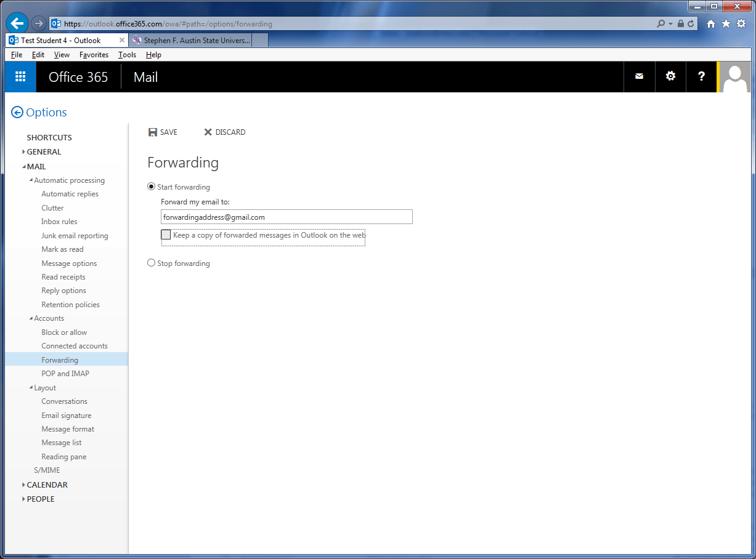
Task: Collapse the Automatic processing tree group
Action: tap(31, 180)
